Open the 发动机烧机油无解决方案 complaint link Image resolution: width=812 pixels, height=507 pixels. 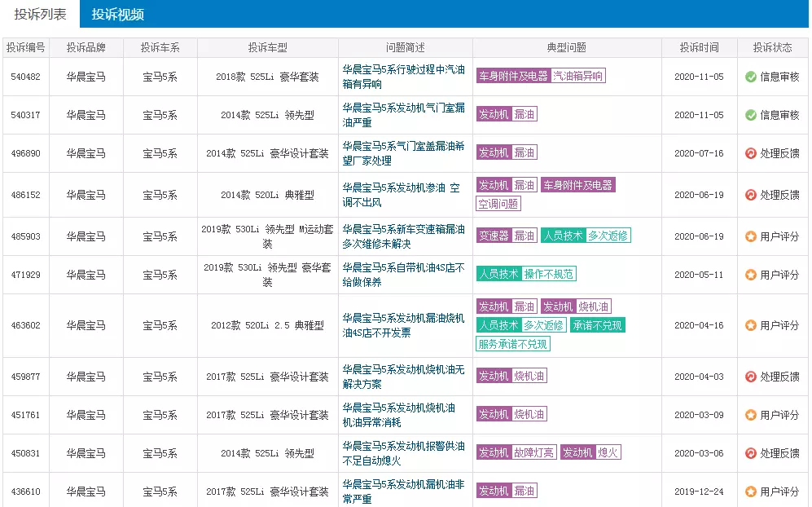tap(403, 377)
